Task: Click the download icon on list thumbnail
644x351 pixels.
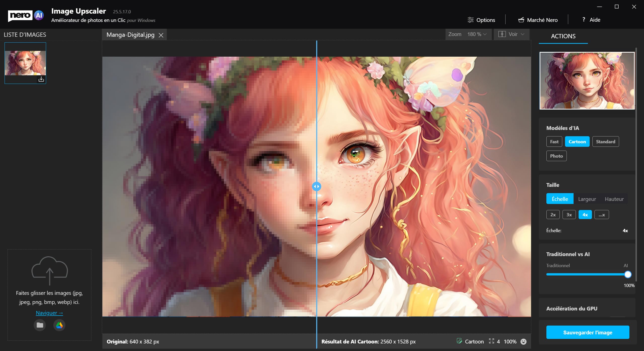Action: (x=41, y=79)
